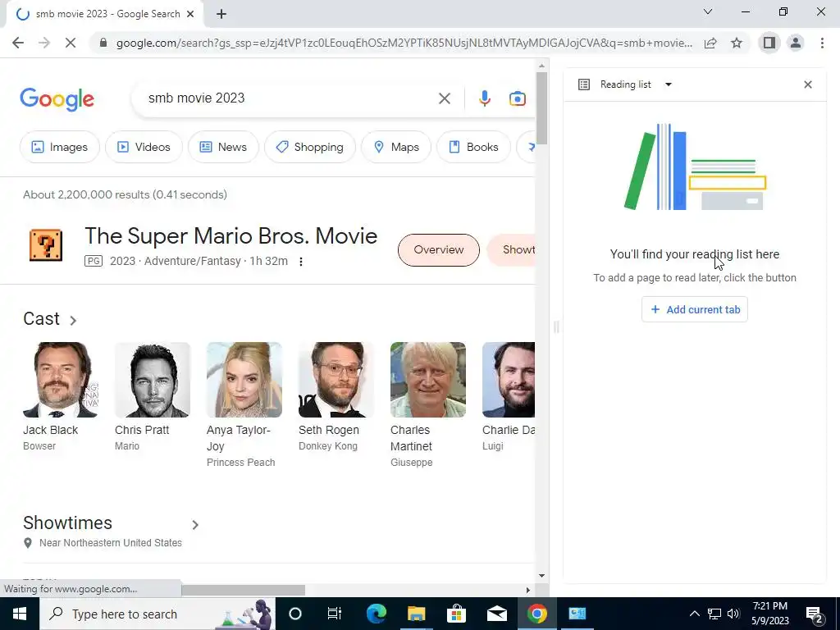840x630 pixels.
Task: Click the Jack Black name link
Action: pyautogui.click(x=50, y=430)
